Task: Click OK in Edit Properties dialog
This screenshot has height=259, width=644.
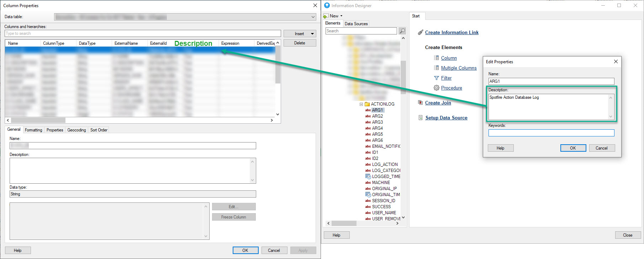Action: pos(573,148)
